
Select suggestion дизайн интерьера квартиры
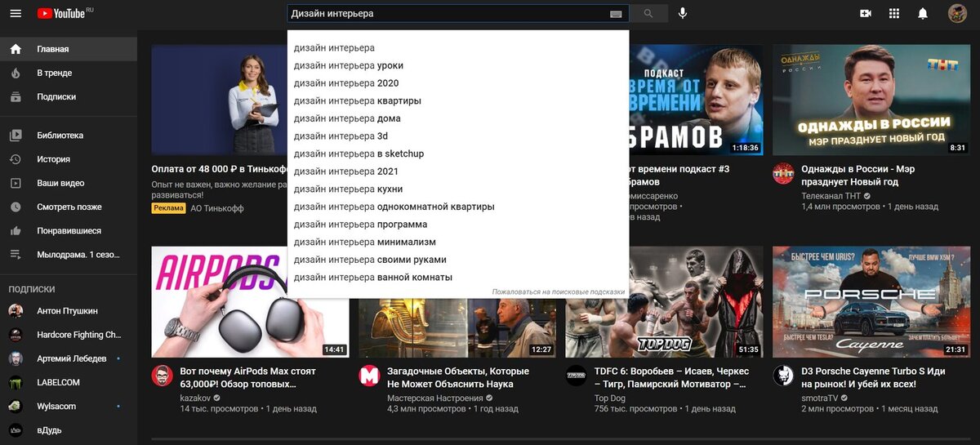(458, 101)
